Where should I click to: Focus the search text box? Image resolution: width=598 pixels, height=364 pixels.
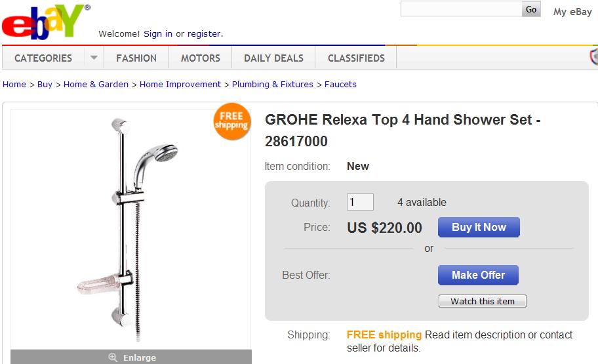coord(461,9)
